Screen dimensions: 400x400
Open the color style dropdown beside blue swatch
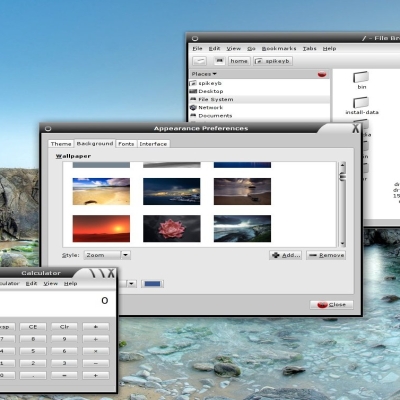tap(131, 284)
